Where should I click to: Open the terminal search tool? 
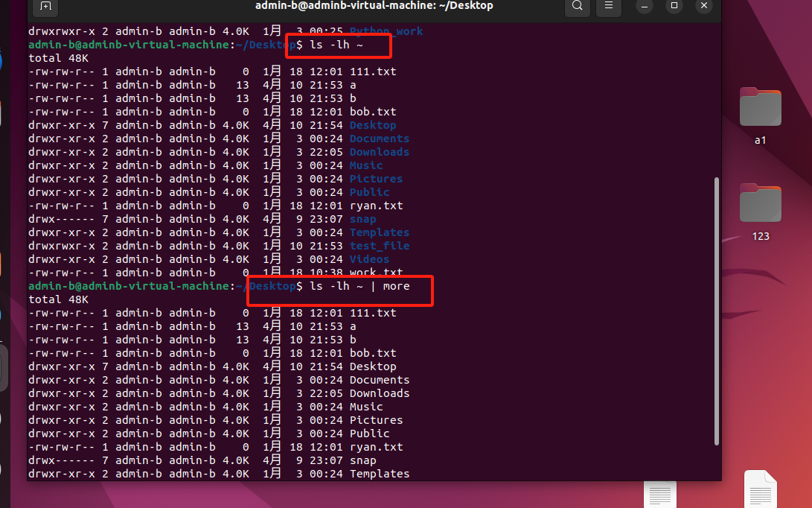pyautogui.click(x=578, y=6)
